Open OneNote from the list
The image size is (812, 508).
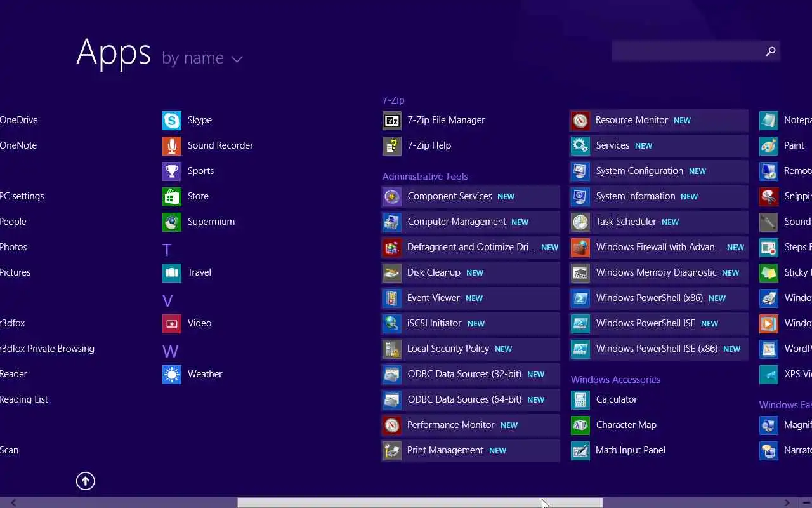18,145
